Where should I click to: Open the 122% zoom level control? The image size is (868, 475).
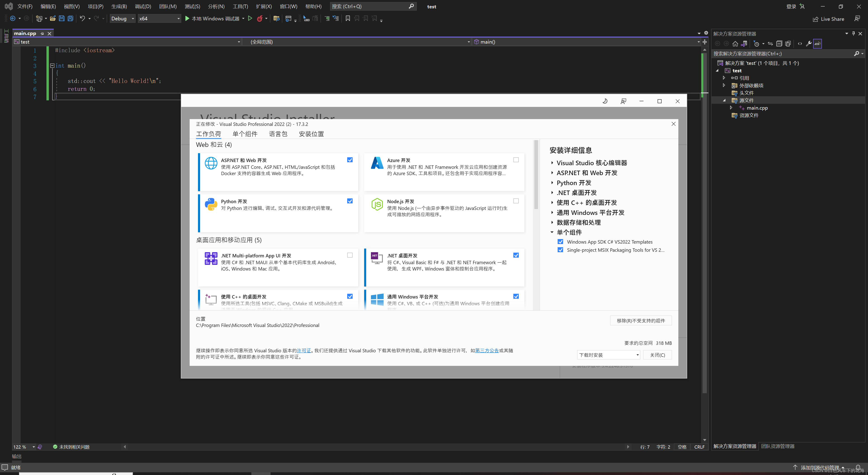(24, 447)
